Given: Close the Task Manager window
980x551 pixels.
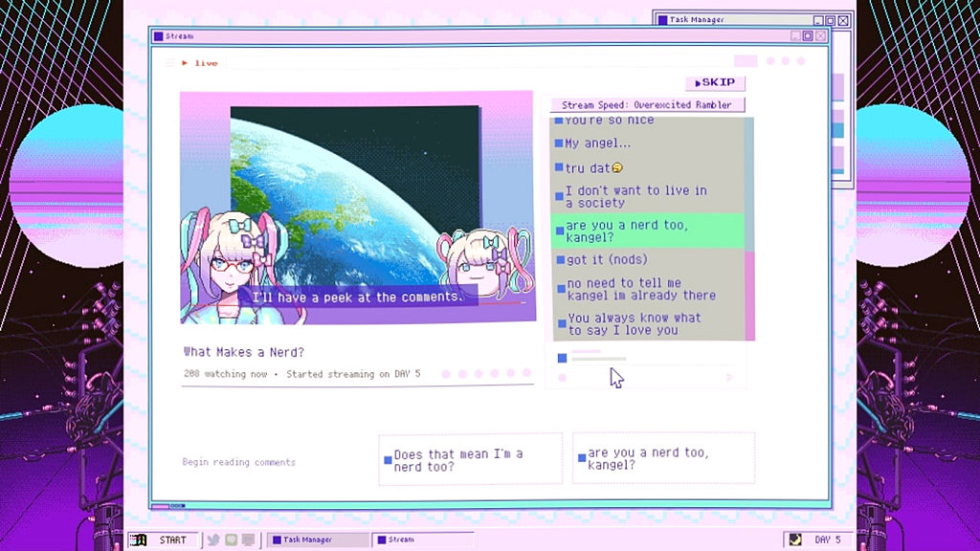Looking at the screenshot, I should [843, 21].
